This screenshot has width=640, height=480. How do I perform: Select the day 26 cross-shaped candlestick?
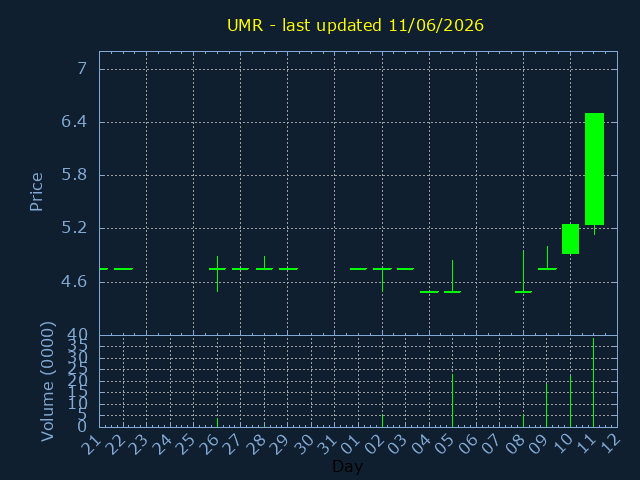click(218, 273)
